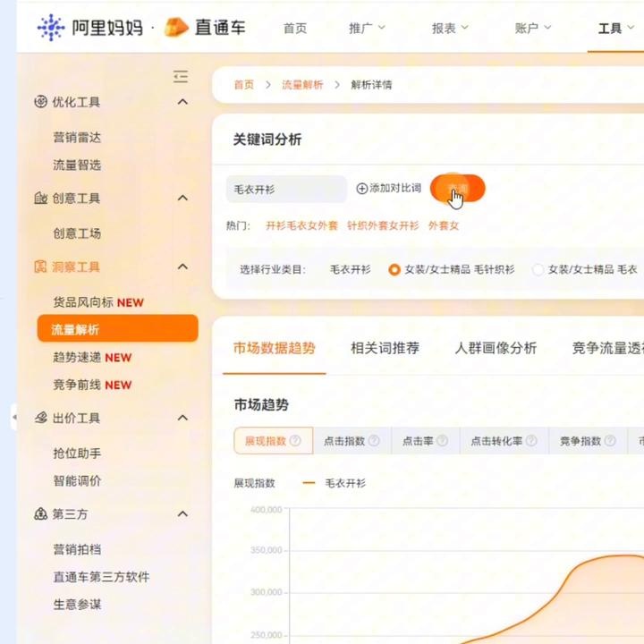The width and height of the screenshot is (644, 644).
Task: Click 流量解析 breadcrumb link
Action: 302,85
